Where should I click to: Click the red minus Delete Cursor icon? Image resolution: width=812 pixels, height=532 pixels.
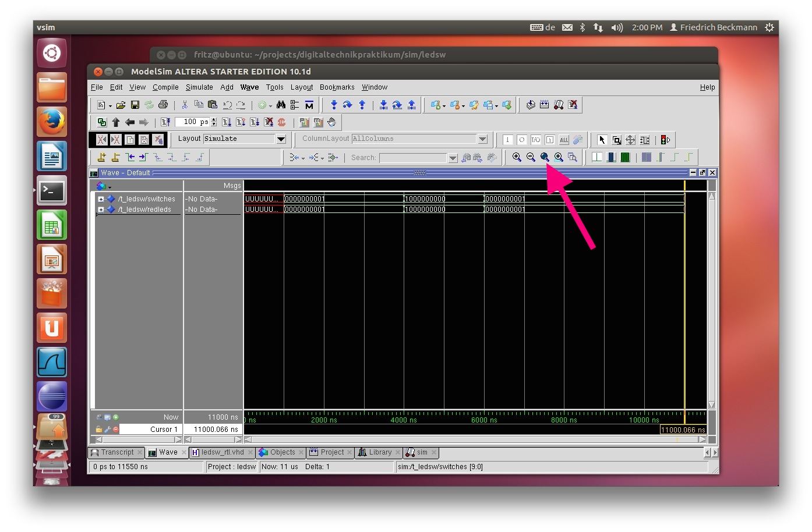tap(116, 429)
